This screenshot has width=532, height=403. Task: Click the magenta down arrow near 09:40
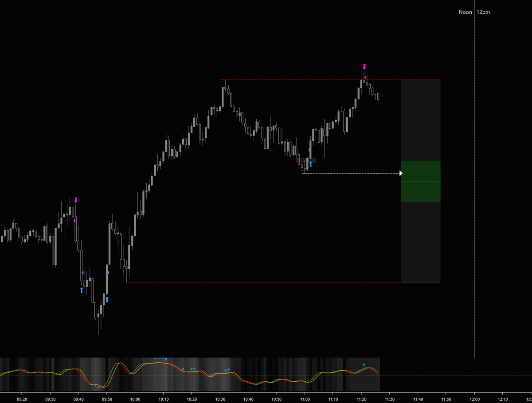click(76, 200)
